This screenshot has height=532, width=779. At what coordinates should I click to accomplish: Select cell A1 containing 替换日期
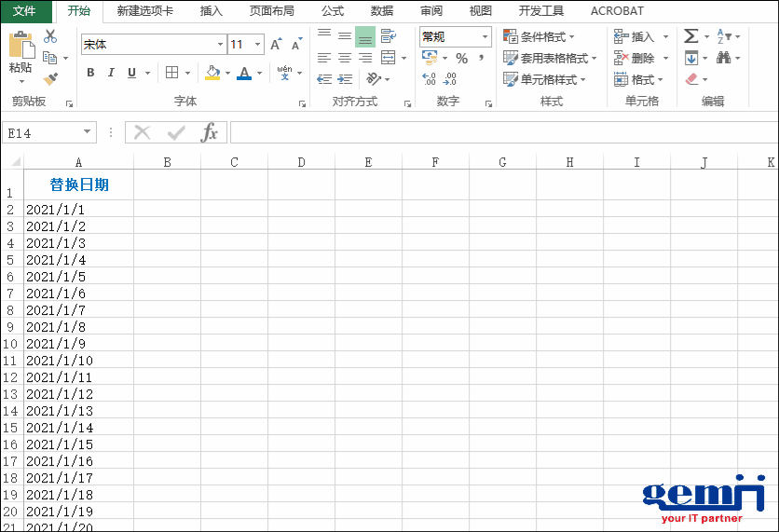coord(79,185)
